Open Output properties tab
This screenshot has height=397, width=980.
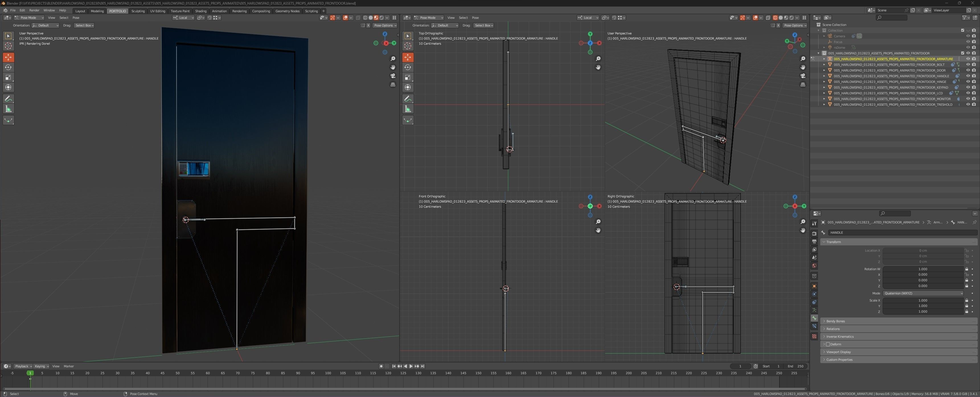point(814,242)
